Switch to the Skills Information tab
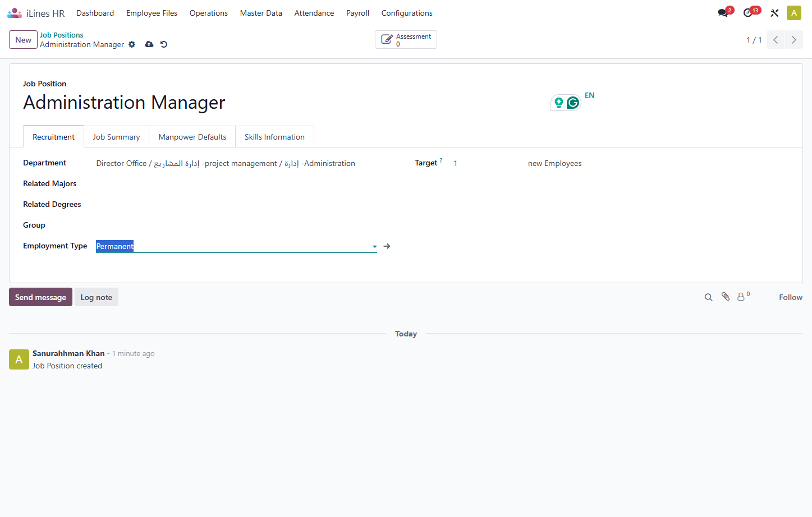 (274, 137)
